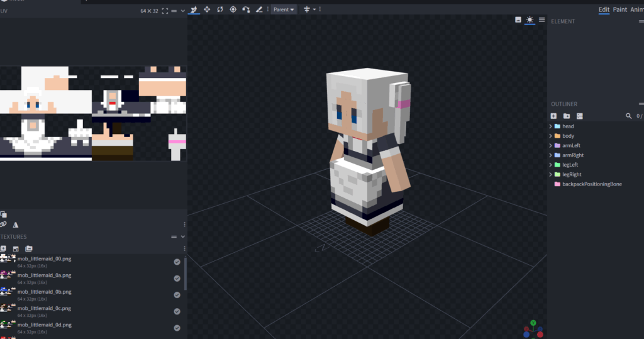The image size is (644, 339).
Task: Click the Add Cube icon in Outliner
Action: tap(553, 116)
